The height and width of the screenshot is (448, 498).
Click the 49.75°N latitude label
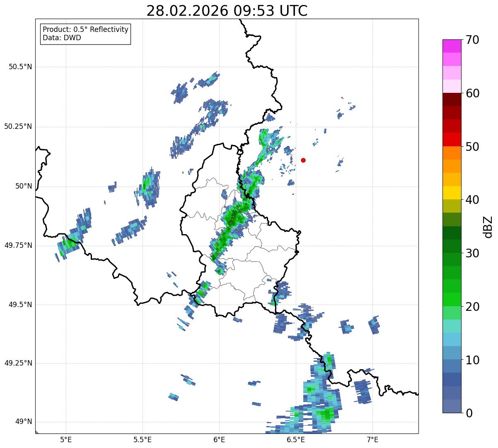tap(18, 245)
